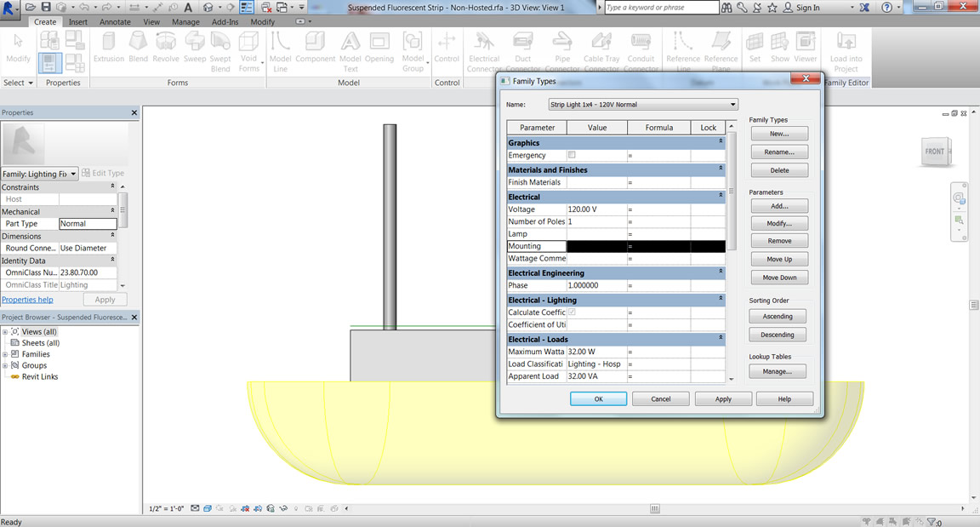The image size is (980, 527).
Task: Switch to the View ribbon tab
Action: click(x=151, y=22)
